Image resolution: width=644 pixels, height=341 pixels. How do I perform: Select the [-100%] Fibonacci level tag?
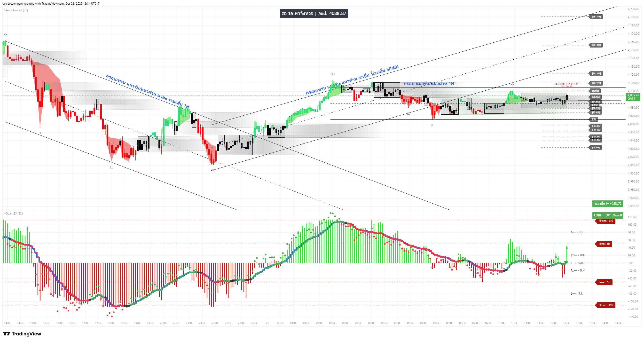[x=596, y=148]
